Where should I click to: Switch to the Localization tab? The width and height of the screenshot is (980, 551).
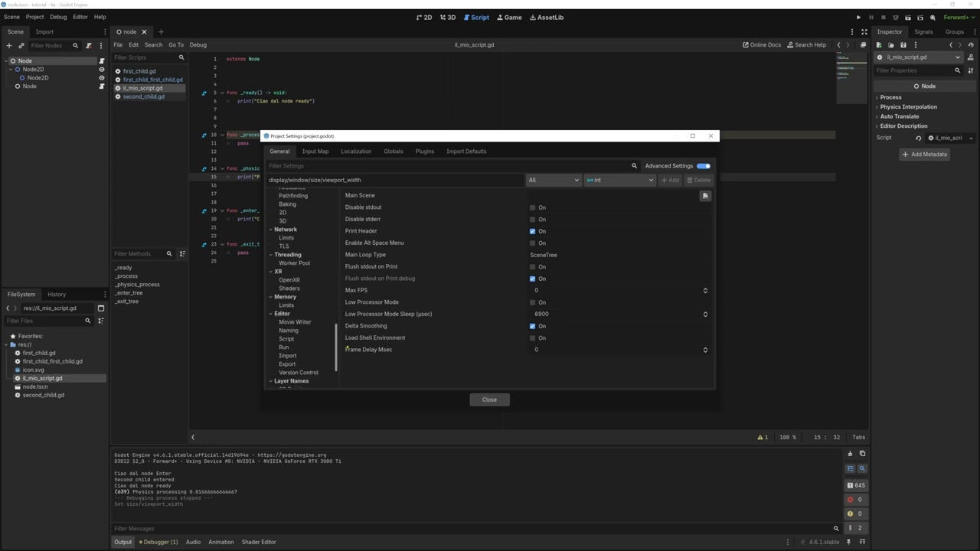356,152
